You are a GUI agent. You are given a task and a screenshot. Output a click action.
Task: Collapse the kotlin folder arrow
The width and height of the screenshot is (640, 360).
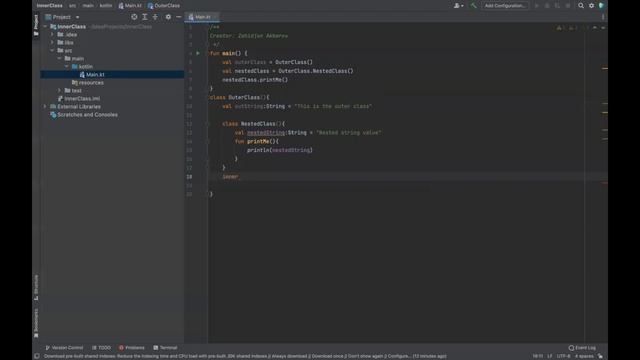point(67,67)
